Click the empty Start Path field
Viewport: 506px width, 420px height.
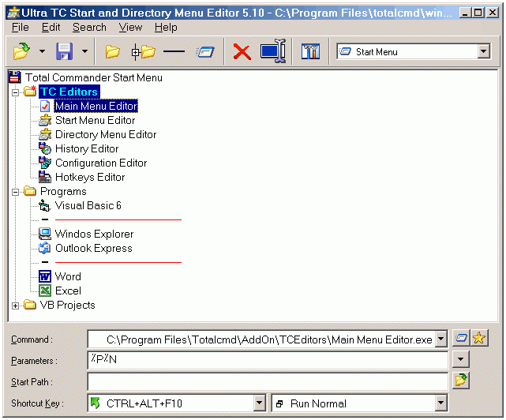(x=268, y=381)
